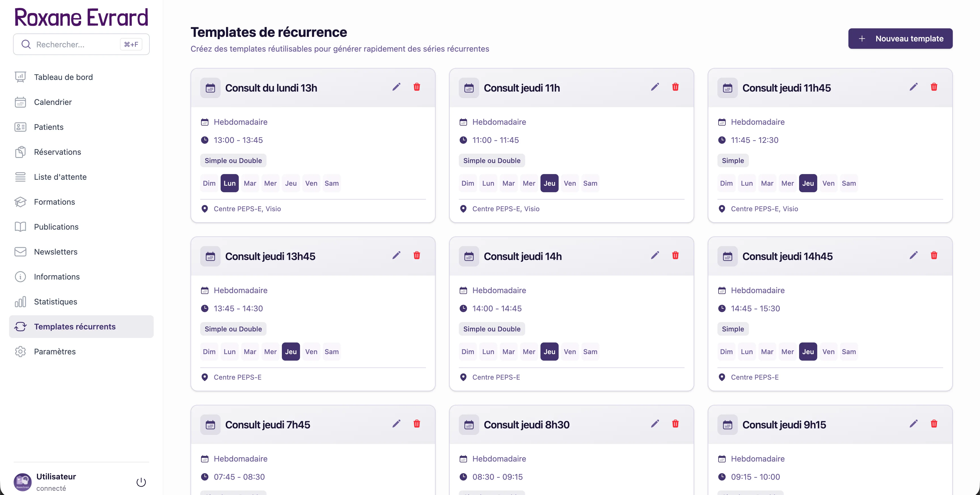Click the Utilisateur profile avatar
The width and height of the screenshot is (980, 495).
coord(22,482)
